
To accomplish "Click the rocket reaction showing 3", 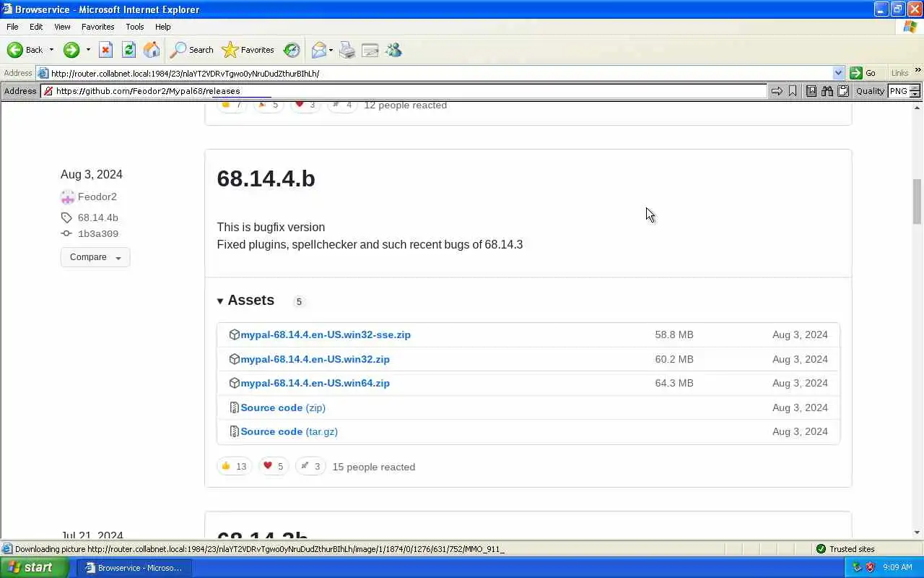I will coord(310,467).
